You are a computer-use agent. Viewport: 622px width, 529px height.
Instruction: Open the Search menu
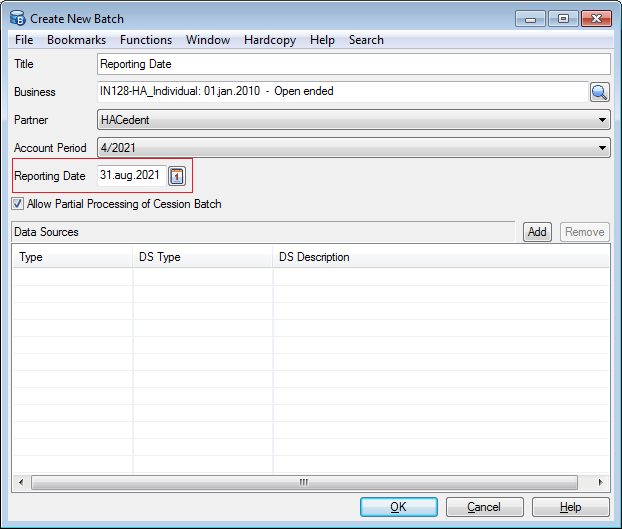[366, 40]
